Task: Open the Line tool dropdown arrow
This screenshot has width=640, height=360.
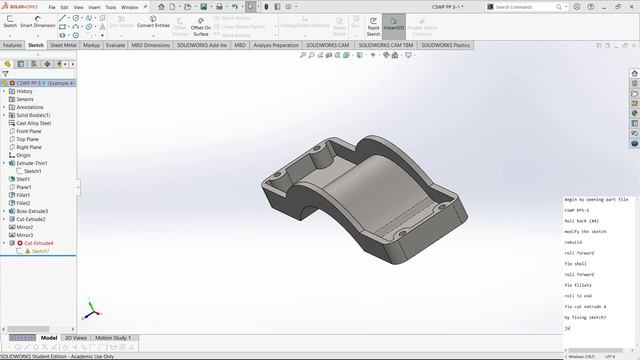Action: 69,18
